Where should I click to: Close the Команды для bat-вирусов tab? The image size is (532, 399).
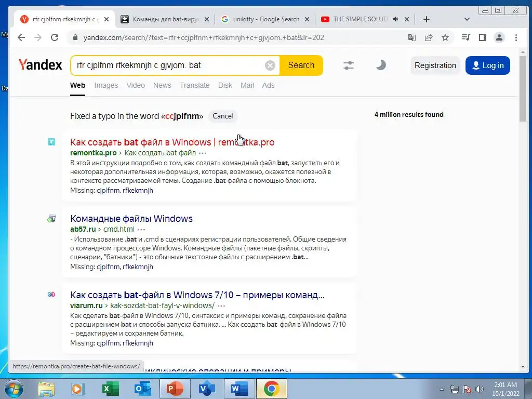click(x=207, y=19)
